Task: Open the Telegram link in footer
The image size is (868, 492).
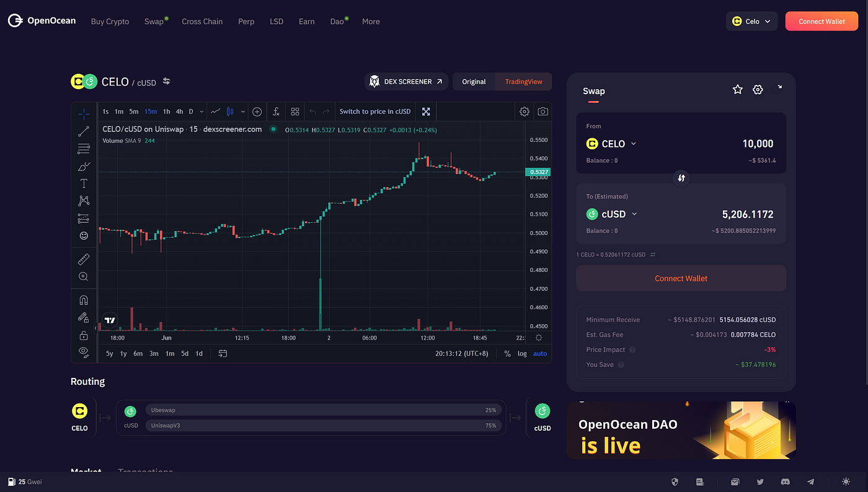Action: [x=810, y=481]
